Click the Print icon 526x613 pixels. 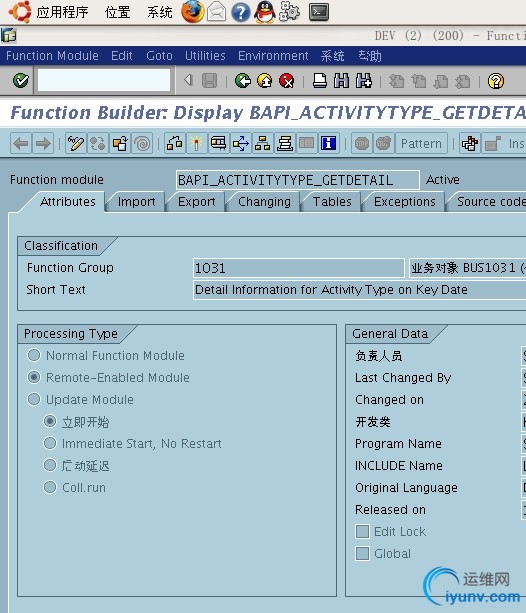[x=320, y=81]
